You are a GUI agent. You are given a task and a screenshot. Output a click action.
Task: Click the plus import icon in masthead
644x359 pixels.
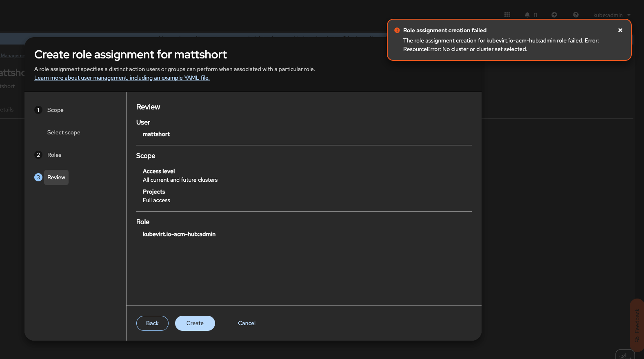(554, 15)
